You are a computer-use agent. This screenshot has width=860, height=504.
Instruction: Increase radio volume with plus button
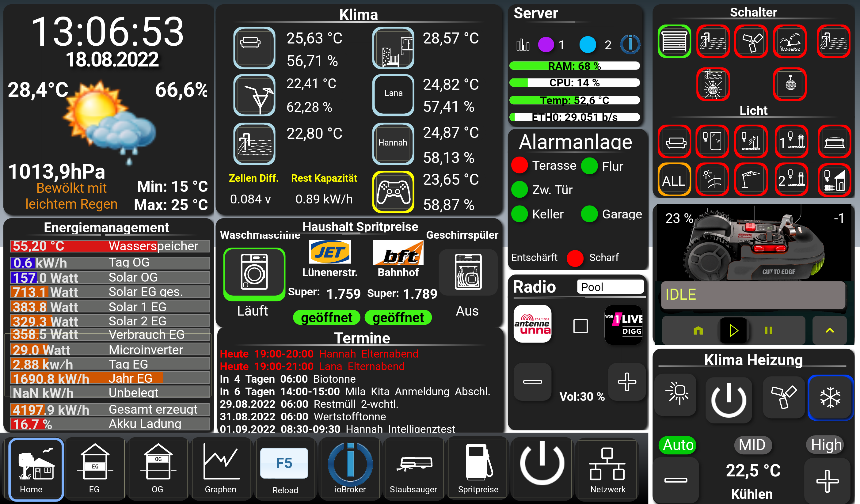[x=626, y=382]
